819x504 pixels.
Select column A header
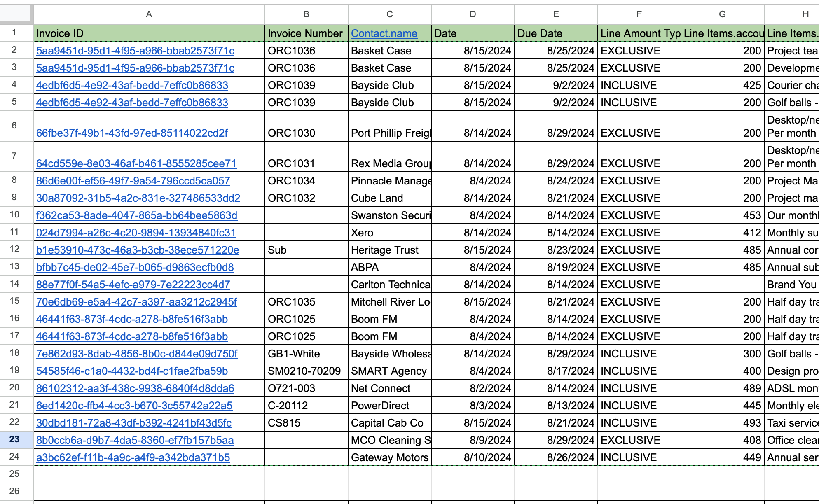pyautogui.click(x=149, y=14)
